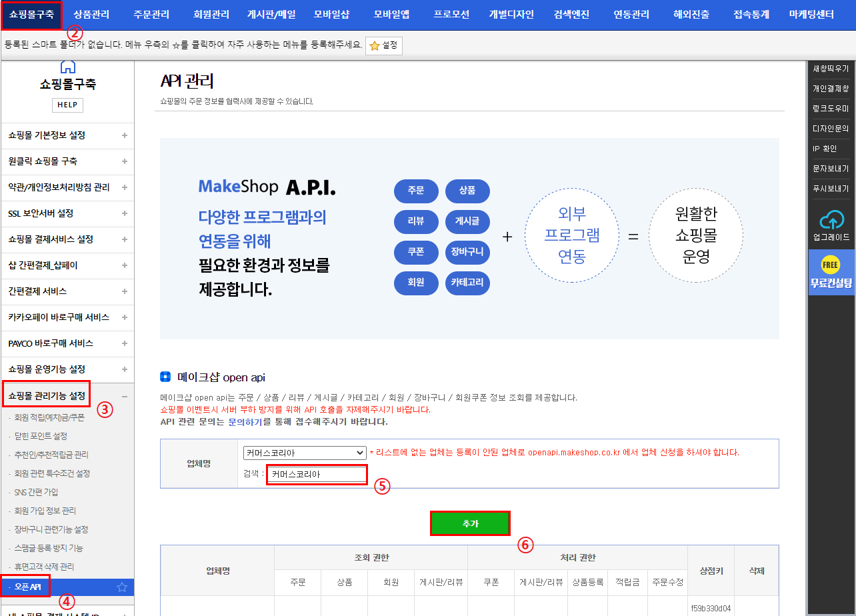The height and width of the screenshot is (616, 856).
Task: Expand 원클릭 쇼핑몰 구축 plus sign
Action: click(x=125, y=161)
